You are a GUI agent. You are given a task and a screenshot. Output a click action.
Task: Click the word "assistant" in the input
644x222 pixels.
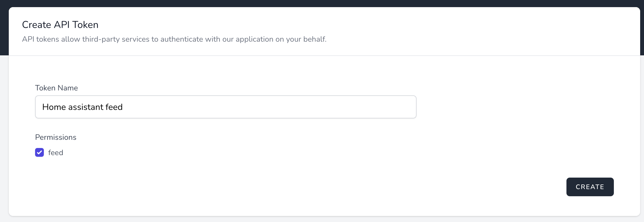(86, 107)
